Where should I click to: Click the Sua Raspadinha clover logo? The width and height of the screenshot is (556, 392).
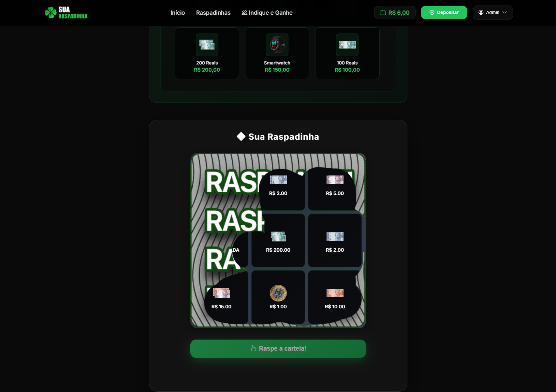click(51, 13)
